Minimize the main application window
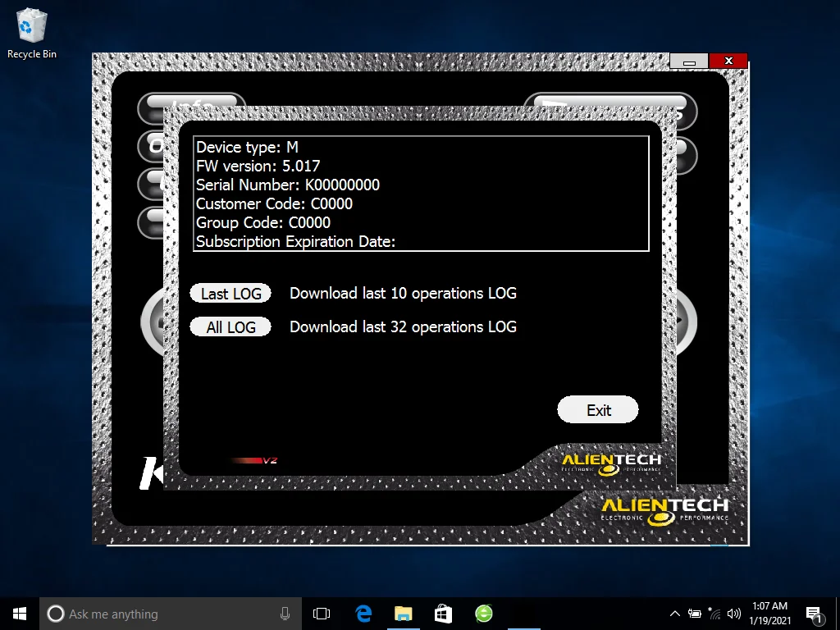The image size is (840, 630). click(689, 61)
